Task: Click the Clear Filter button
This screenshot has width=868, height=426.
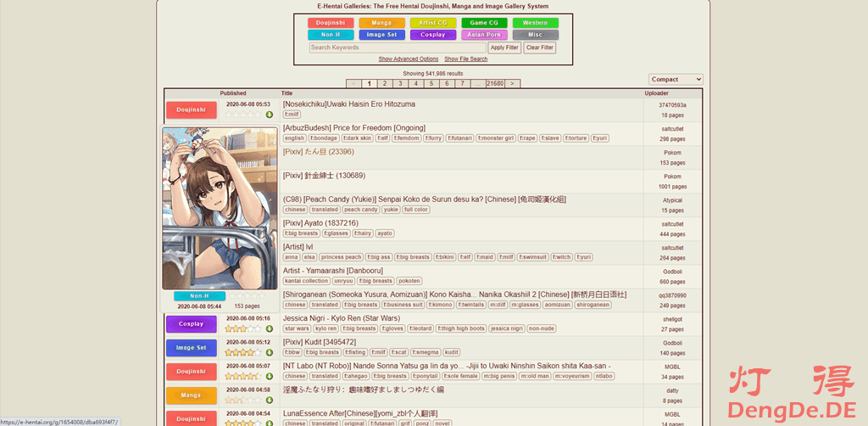Action: [x=540, y=48]
